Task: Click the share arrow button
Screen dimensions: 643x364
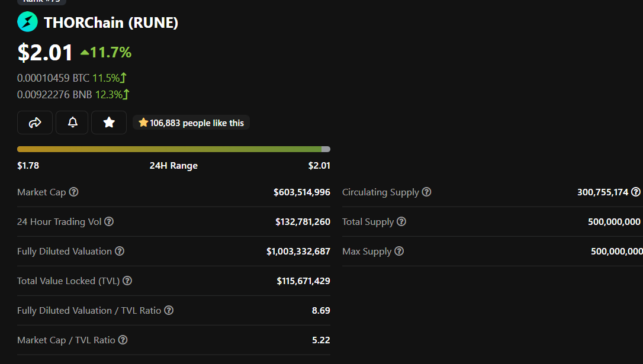Action: coord(35,123)
